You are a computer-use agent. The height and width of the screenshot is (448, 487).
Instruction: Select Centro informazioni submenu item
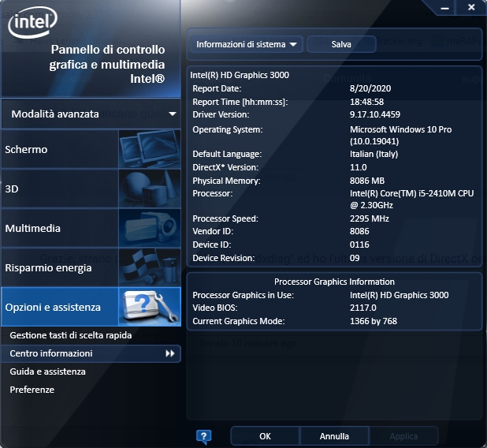coord(91,353)
